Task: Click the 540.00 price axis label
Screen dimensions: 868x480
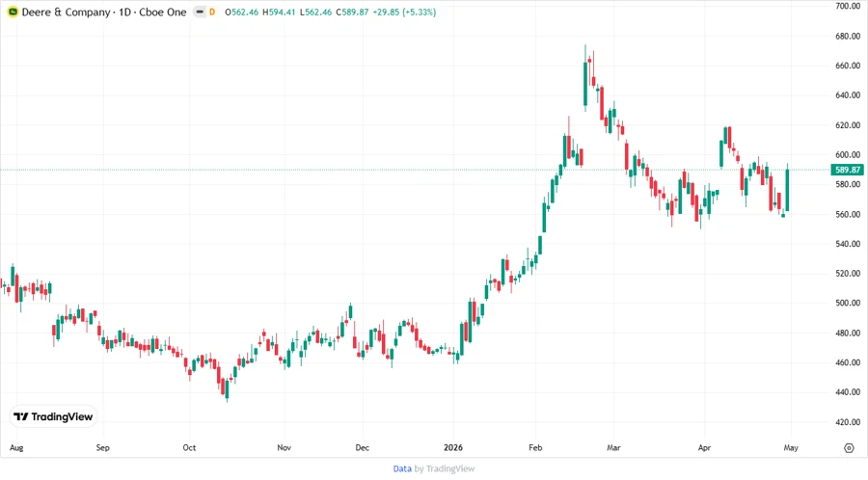Action: tap(848, 244)
